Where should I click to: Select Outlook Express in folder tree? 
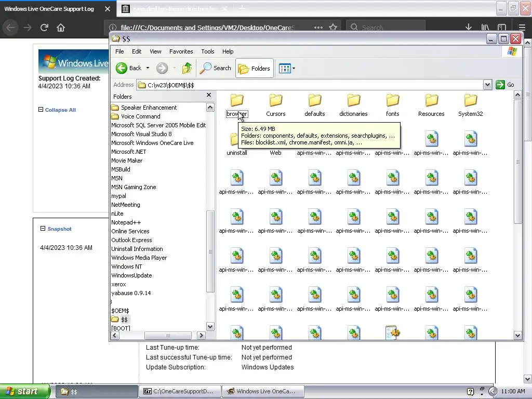tap(131, 240)
